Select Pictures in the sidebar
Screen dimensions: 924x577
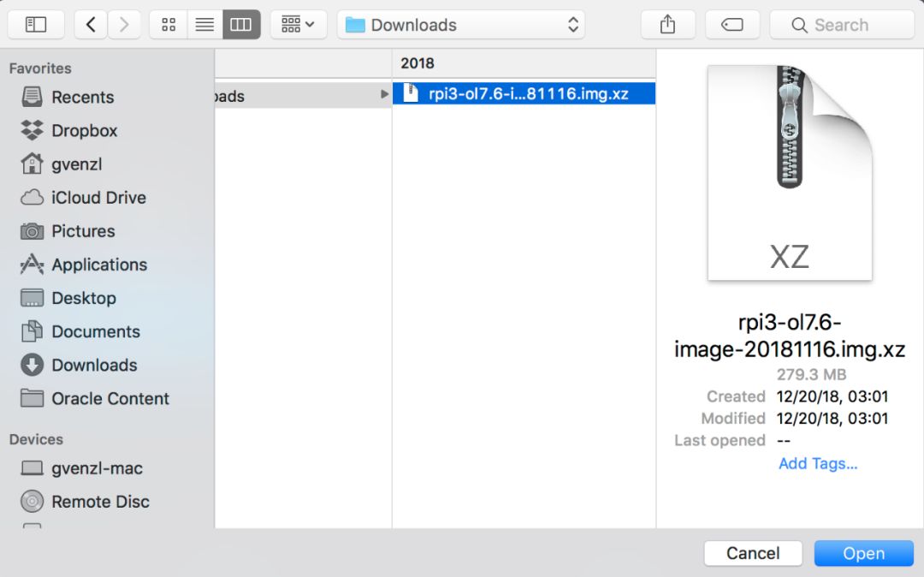click(x=83, y=231)
